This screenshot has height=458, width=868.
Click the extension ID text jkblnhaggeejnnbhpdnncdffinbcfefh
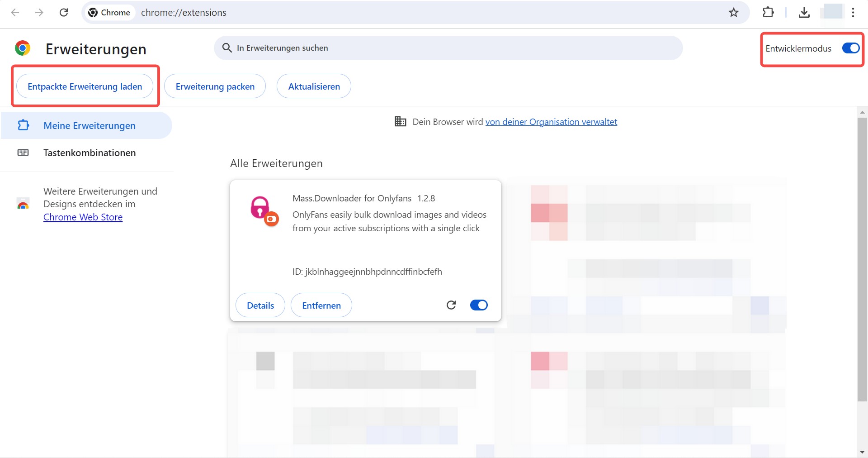click(x=373, y=272)
